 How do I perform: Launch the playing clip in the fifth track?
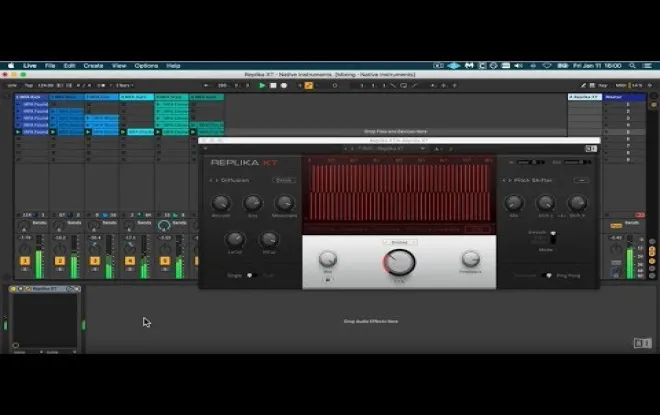[158, 132]
